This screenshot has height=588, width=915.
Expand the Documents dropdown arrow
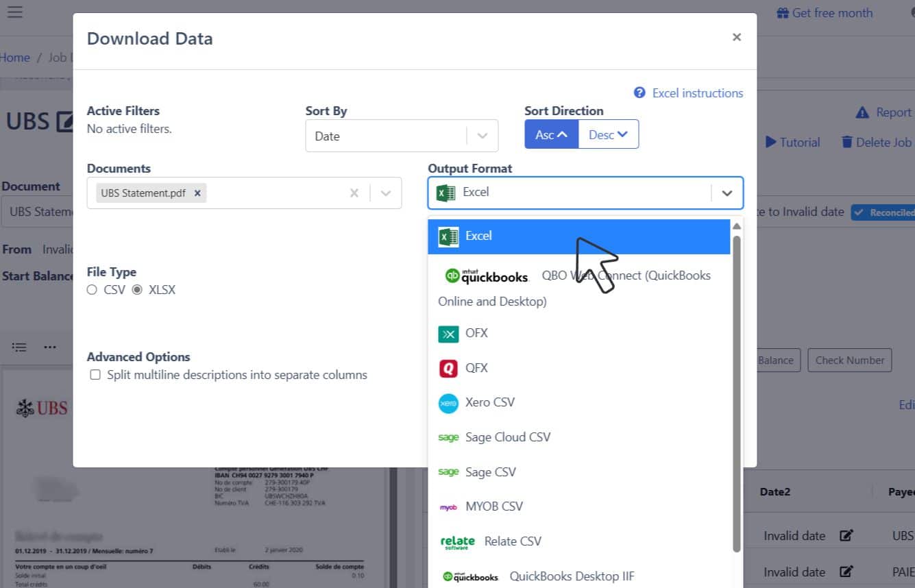(x=386, y=193)
